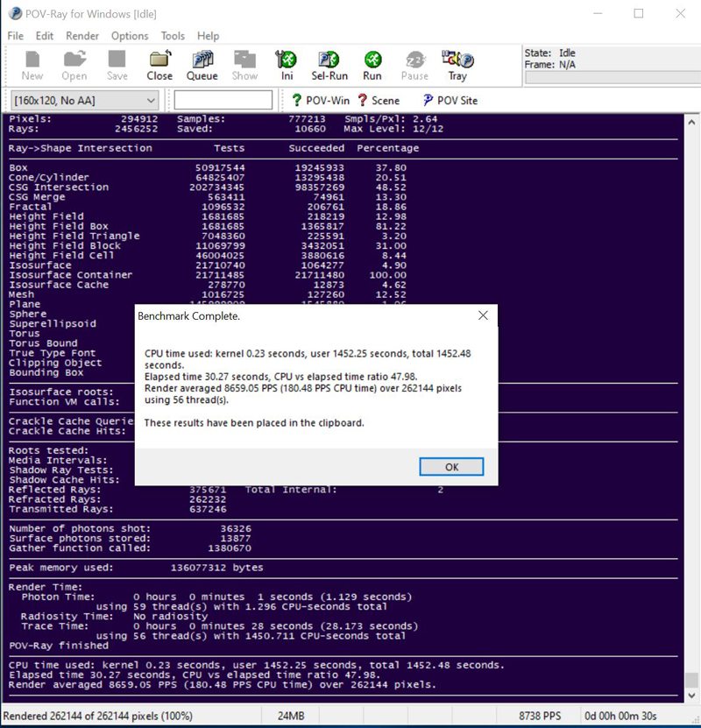Click the message pane scroll up arrow
The height and width of the screenshot is (728, 701).
pyautogui.click(x=691, y=122)
